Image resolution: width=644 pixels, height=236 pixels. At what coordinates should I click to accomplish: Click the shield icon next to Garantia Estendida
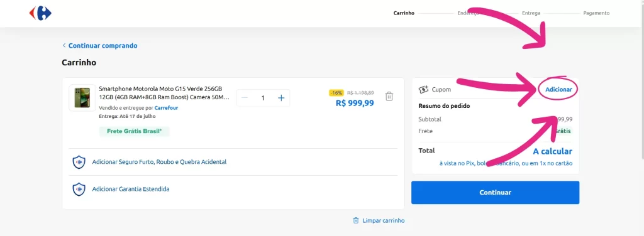point(79,189)
